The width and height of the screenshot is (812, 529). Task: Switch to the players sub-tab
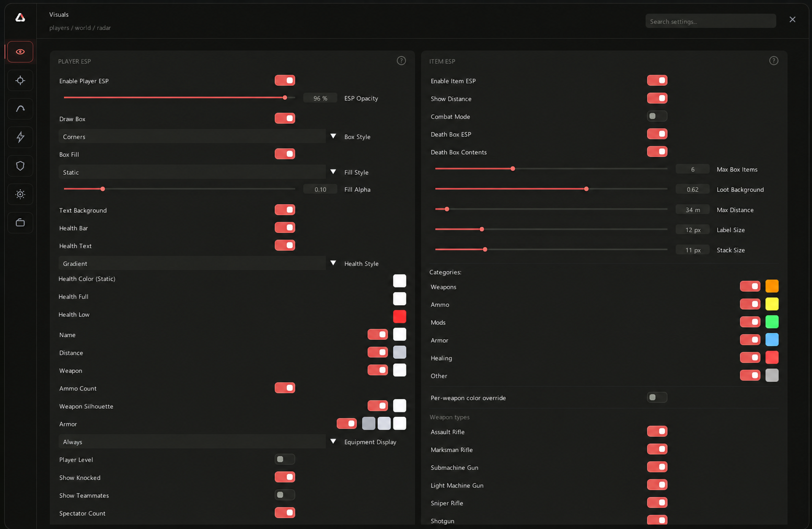[59, 28]
